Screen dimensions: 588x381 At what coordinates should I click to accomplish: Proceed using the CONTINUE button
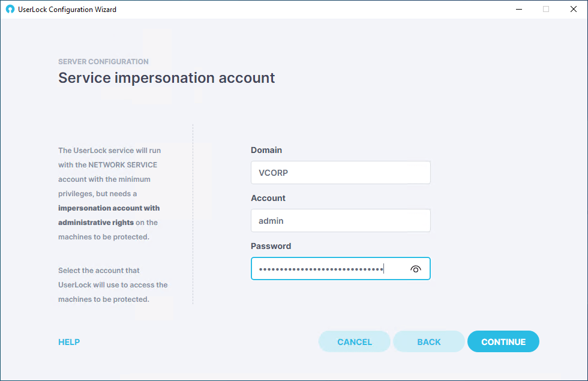tap(503, 341)
